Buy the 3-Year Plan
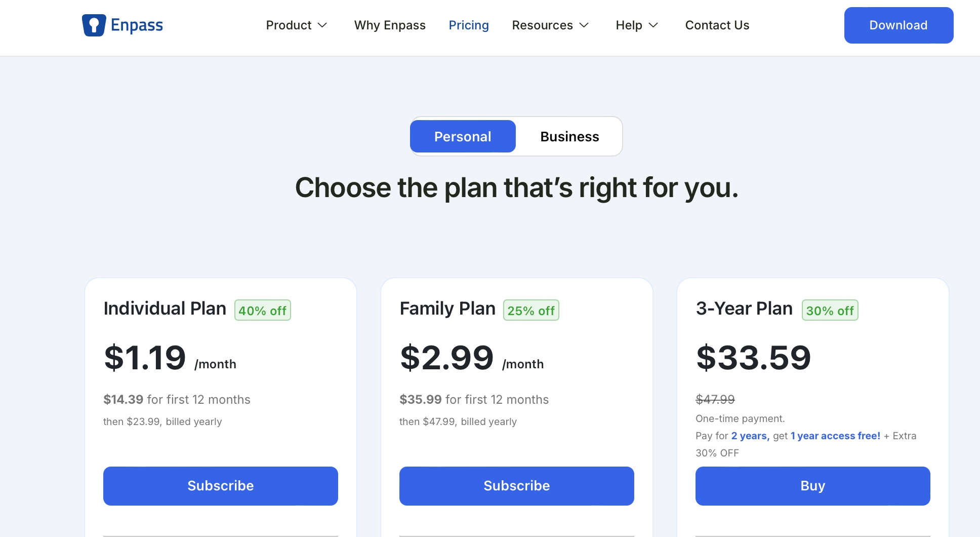 812,486
